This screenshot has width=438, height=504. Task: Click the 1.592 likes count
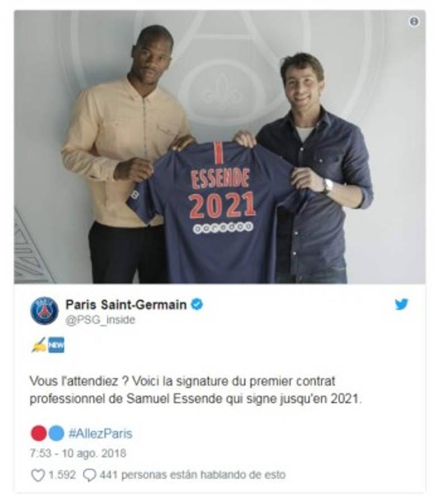[62, 475]
